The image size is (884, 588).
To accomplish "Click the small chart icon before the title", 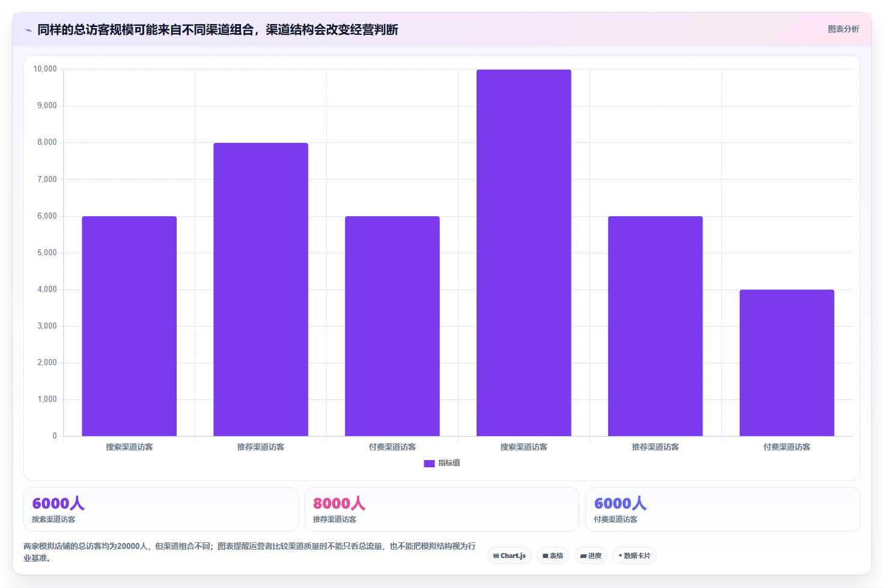I will 28,30.
